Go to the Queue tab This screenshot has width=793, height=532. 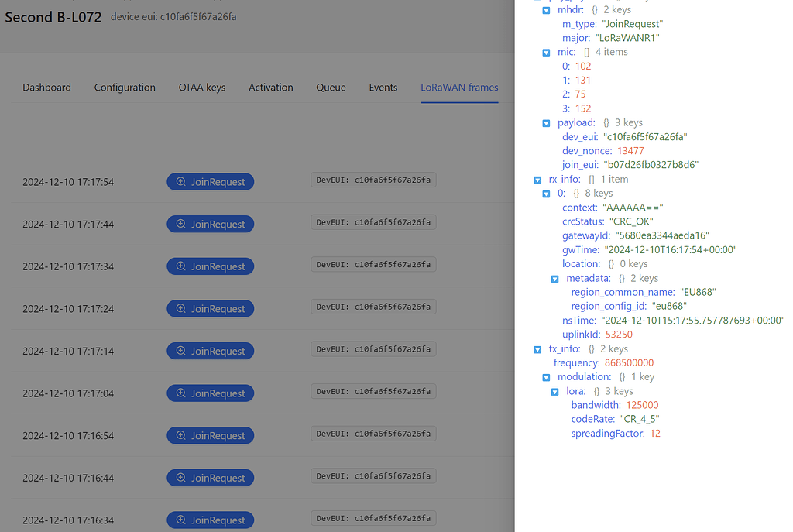point(331,88)
